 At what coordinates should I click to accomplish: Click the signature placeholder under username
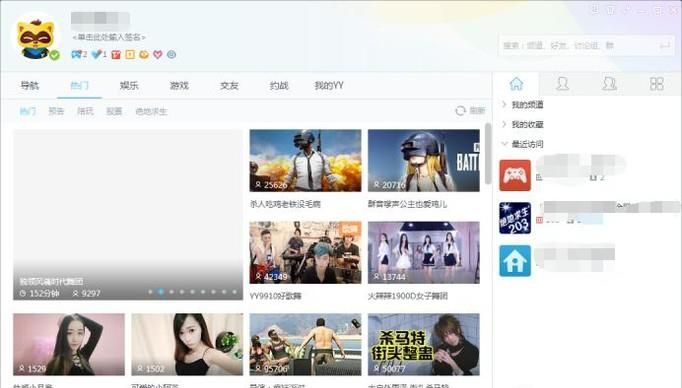click(x=109, y=37)
